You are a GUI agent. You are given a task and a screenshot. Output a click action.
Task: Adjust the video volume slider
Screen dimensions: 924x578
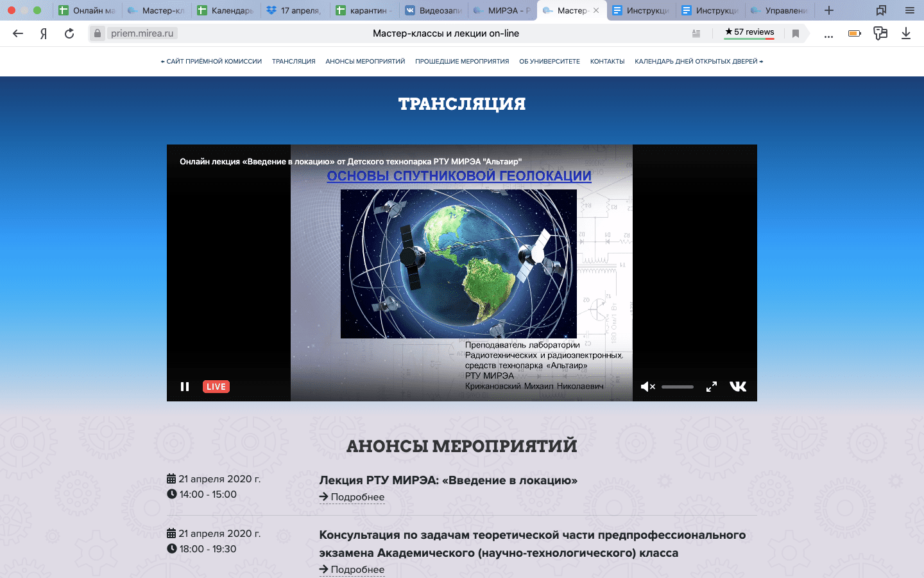click(x=678, y=387)
